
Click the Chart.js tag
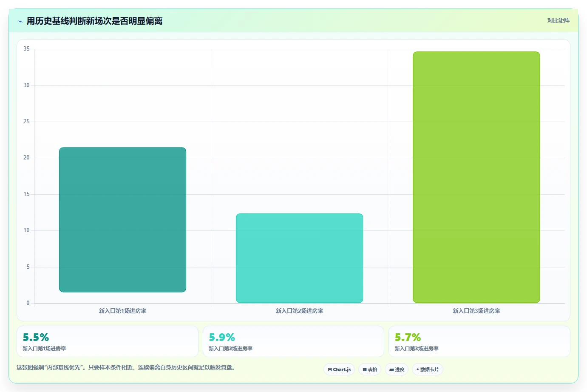pos(339,369)
